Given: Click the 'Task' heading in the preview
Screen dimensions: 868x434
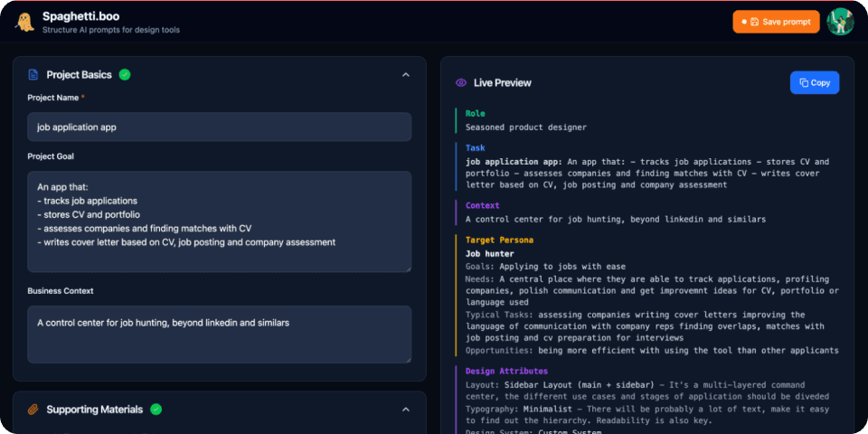Looking at the screenshot, I should [475, 148].
